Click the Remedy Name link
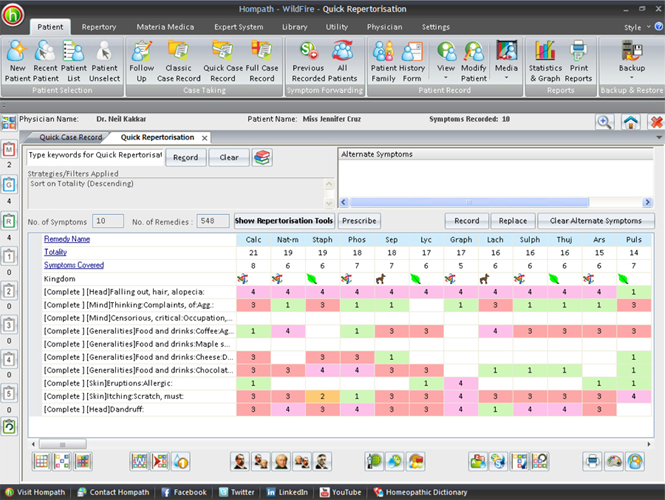This screenshot has width=665, height=500. (x=67, y=239)
